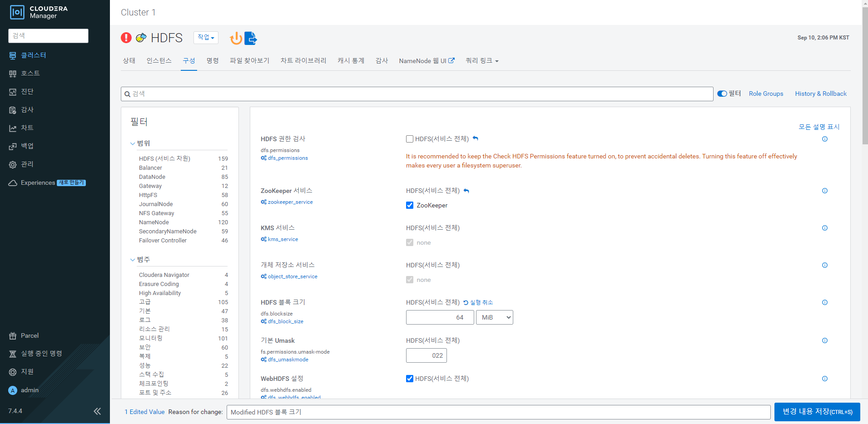The height and width of the screenshot is (424, 868).
Task: Open the Parcel sidebar item
Action: coord(24,335)
